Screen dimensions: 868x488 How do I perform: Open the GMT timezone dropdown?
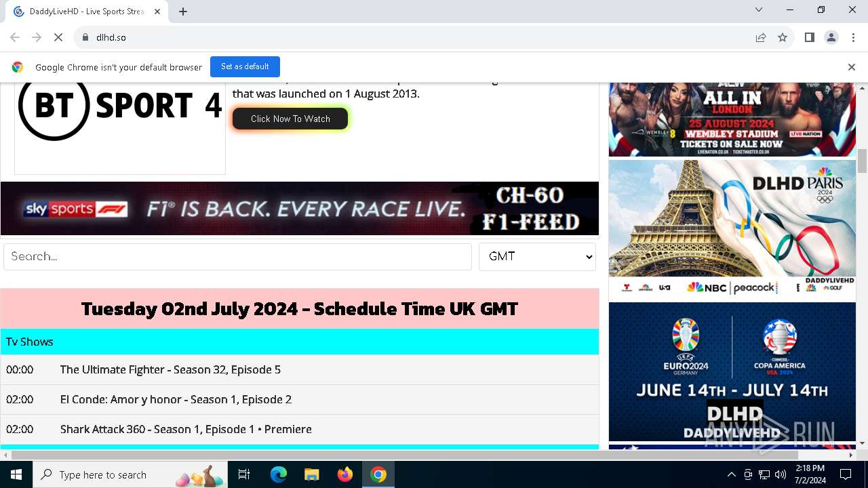click(537, 257)
